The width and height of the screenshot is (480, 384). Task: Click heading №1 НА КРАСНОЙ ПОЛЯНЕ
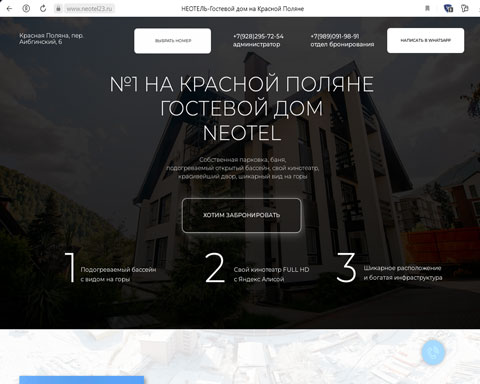242,84
